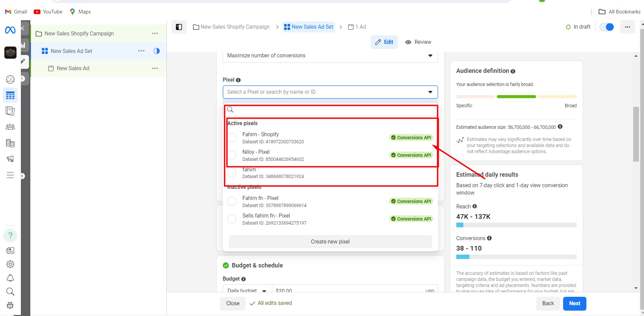Open the Settings gear icon
This screenshot has width=644, height=316.
pos(10,264)
